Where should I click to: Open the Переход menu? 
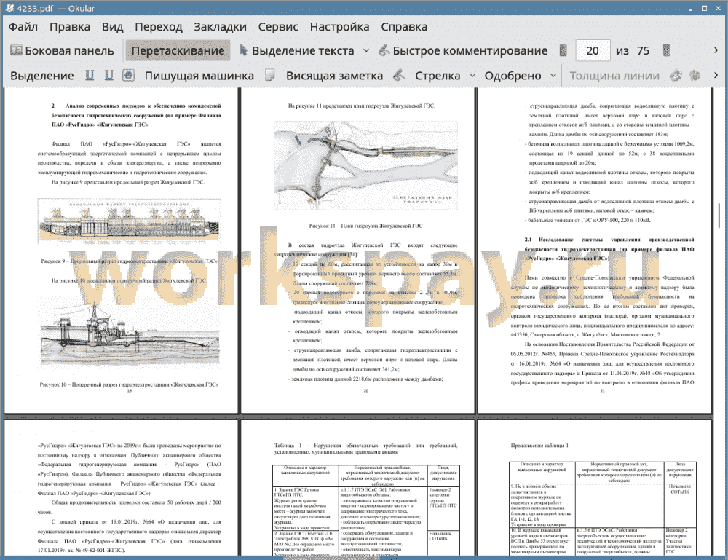coord(158,27)
